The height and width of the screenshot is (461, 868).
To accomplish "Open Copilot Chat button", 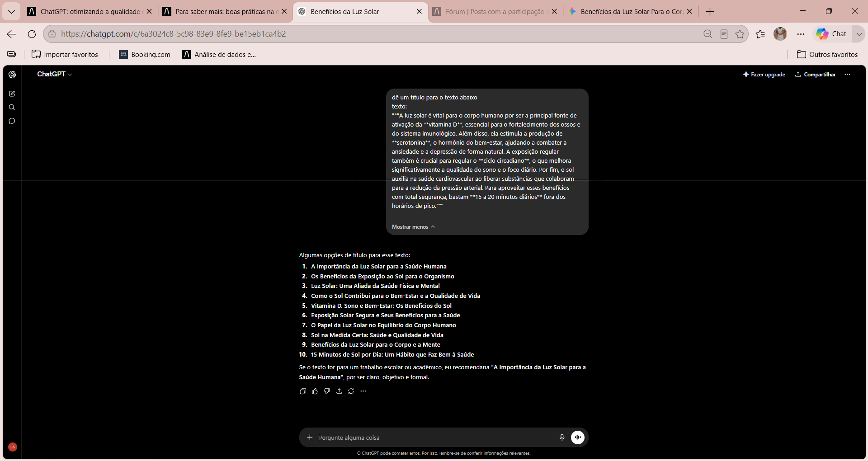I will click(x=832, y=34).
